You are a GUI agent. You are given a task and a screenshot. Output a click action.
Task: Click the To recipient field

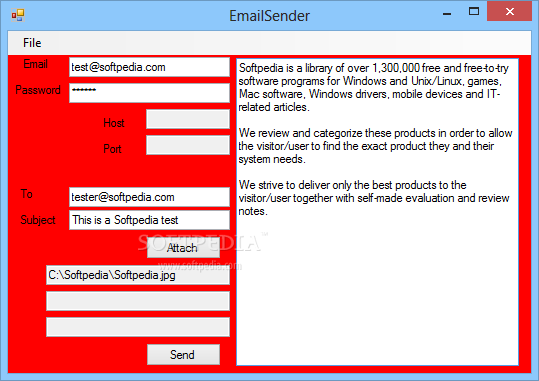[x=149, y=197]
